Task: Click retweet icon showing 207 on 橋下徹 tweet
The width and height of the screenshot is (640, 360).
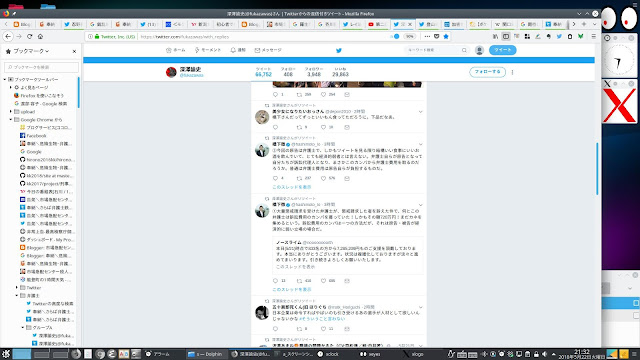Action: (299, 178)
